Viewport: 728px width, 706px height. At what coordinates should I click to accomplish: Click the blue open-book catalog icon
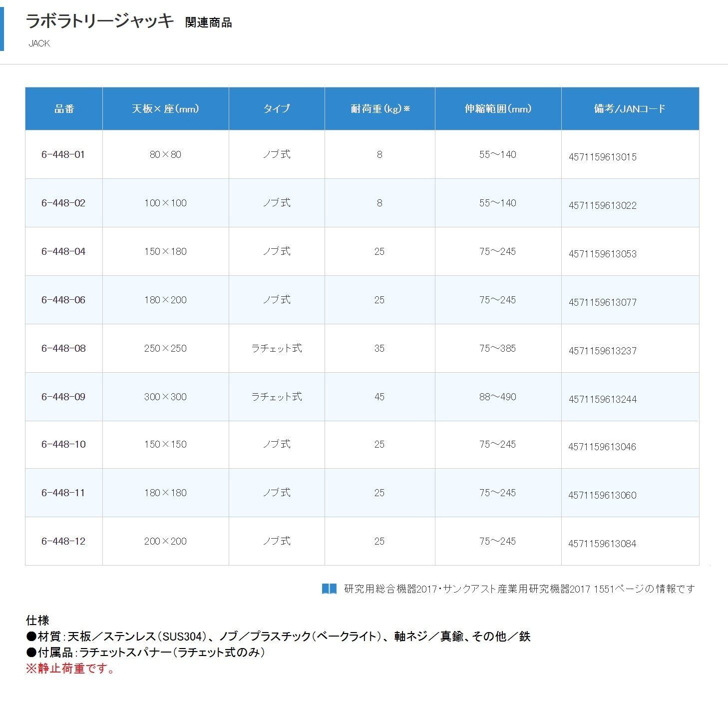329,589
